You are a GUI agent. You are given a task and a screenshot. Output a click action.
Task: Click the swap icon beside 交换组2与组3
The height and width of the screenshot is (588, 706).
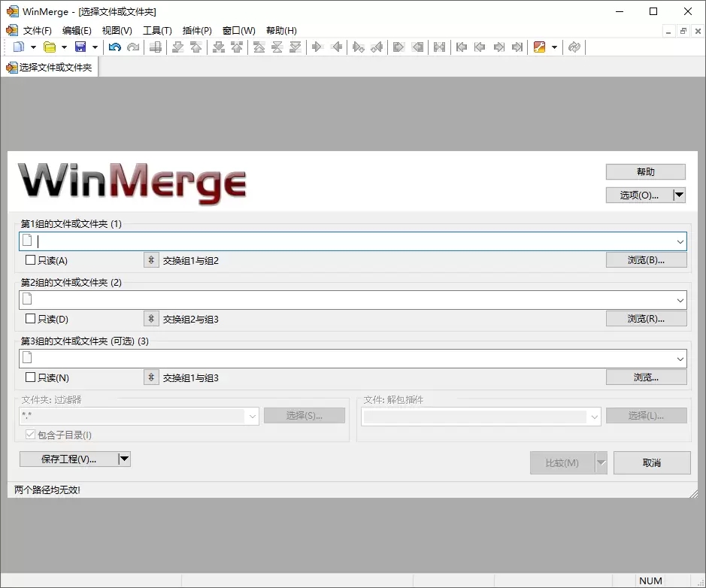pyautogui.click(x=151, y=319)
